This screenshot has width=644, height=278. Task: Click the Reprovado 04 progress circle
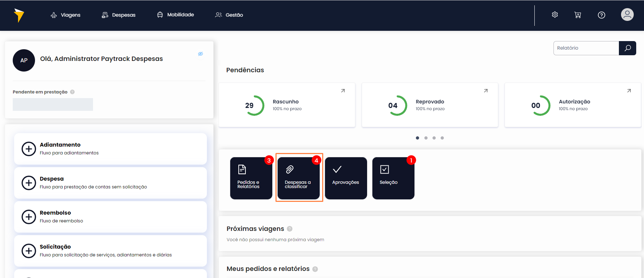click(x=396, y=105)
